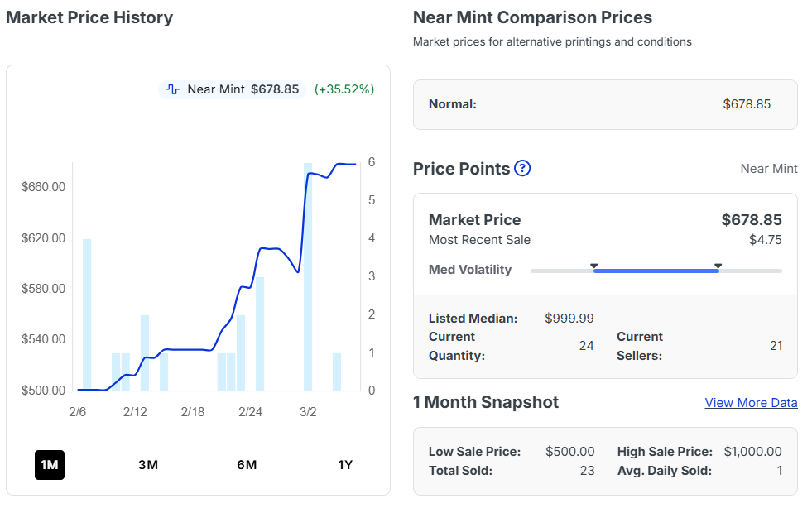Click the Near Mint label beside Price Points
This screenshot has width=812, height=513.
(768, 169)
